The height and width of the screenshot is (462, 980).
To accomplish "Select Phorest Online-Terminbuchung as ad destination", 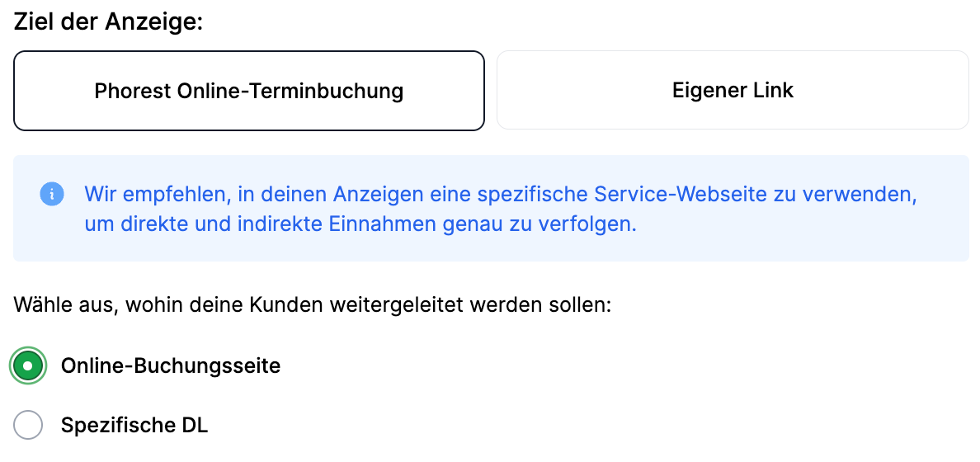I will (x=248, y=91).
